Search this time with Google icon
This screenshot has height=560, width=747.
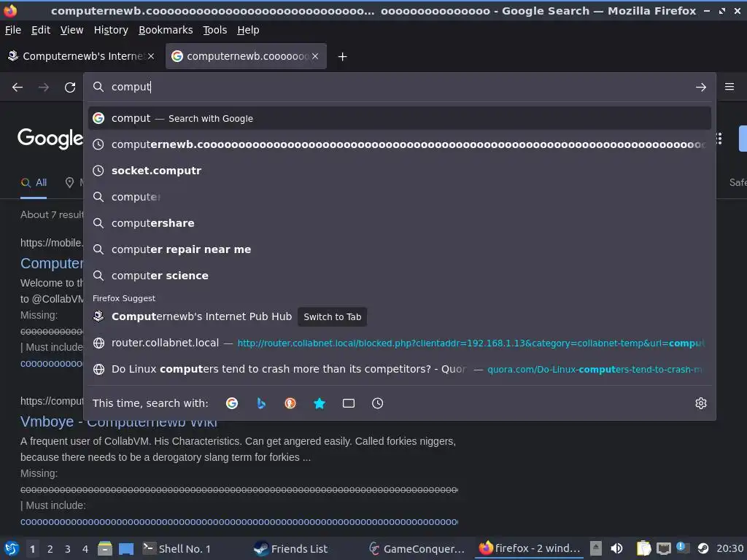point(232,403)
